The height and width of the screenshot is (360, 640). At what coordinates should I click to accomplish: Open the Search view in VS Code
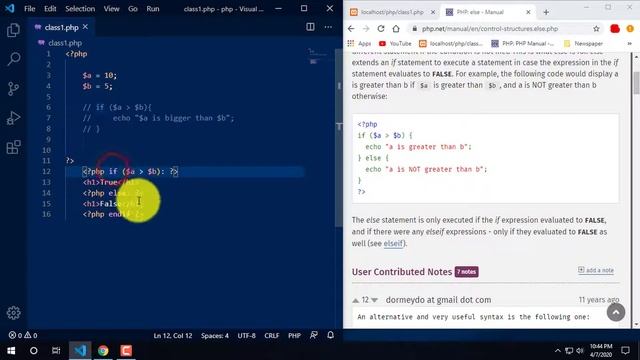[x=13, y=59]
